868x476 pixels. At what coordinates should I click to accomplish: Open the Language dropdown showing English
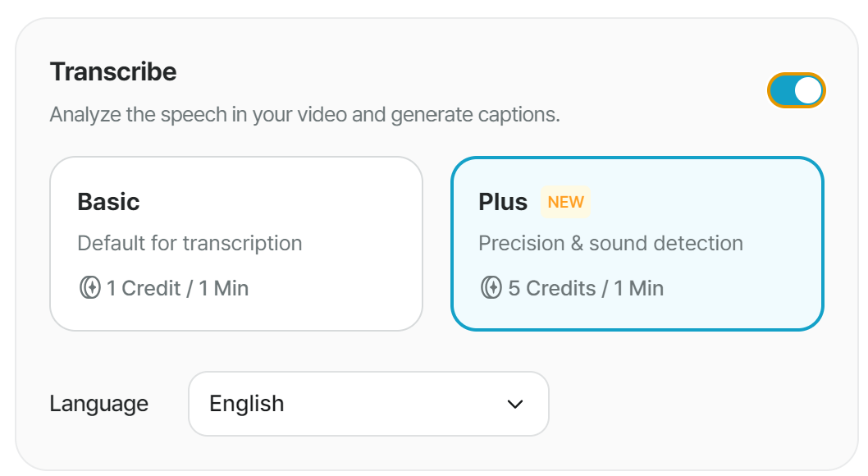368,404
